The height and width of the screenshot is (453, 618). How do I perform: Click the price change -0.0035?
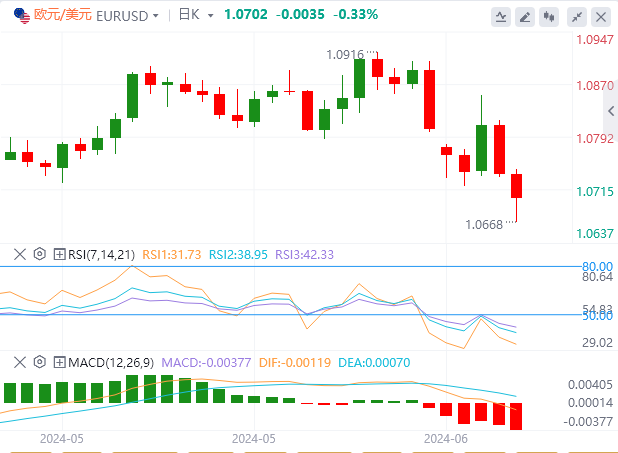point(300,15)
